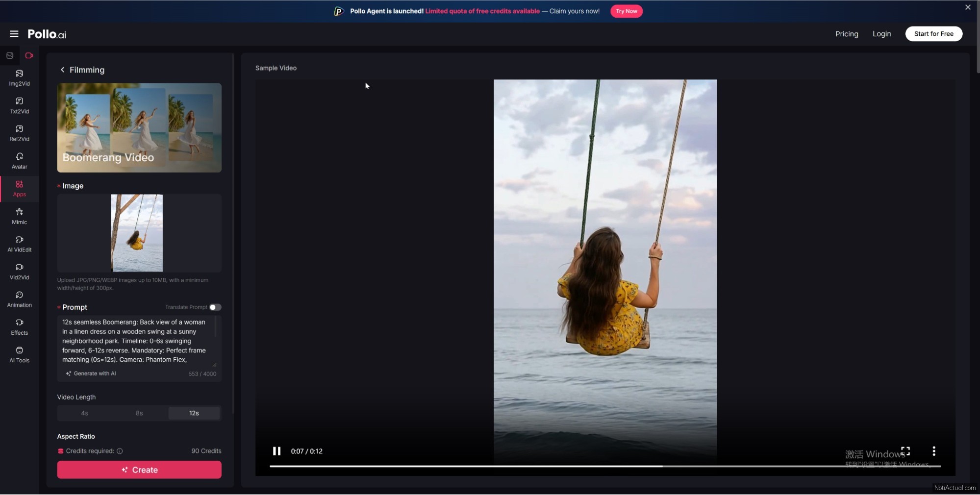The height and width of the screenshot is (495, 980).
Task: Click the Start for Free button
Action: 933,34
